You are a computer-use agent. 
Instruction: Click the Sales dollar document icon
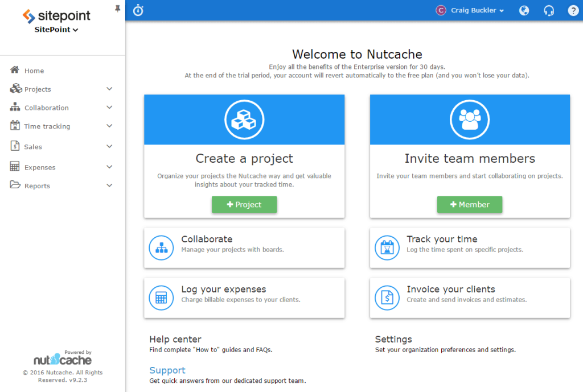pyautogui.click(x=15, y=146)
